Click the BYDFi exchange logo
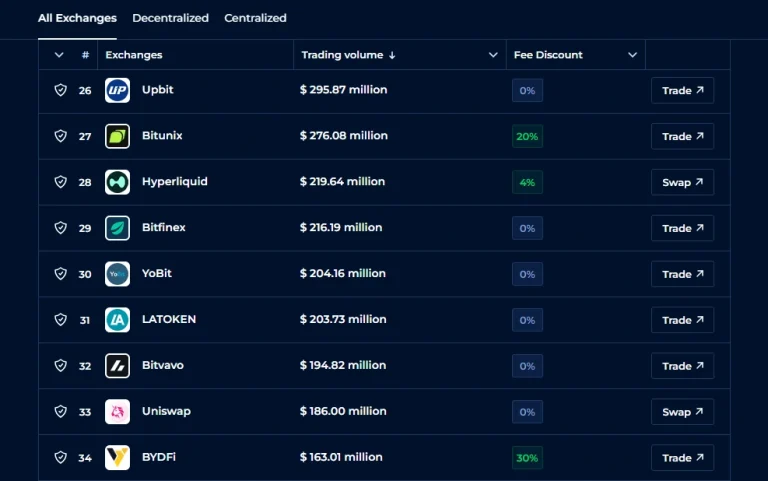Screen dimensions: 768x481 118,457
